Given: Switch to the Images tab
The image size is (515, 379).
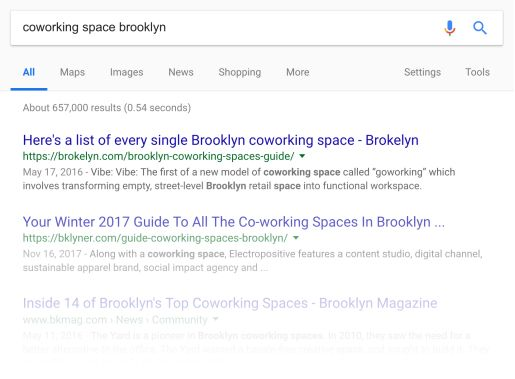Looking at the screenshot, I should pos(127,72).
